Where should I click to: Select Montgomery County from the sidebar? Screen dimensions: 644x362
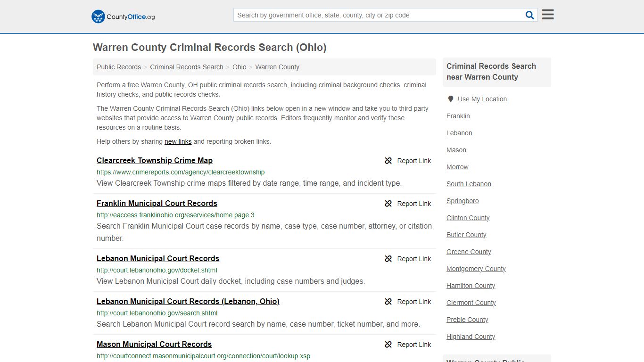click(x=476, y=269)
